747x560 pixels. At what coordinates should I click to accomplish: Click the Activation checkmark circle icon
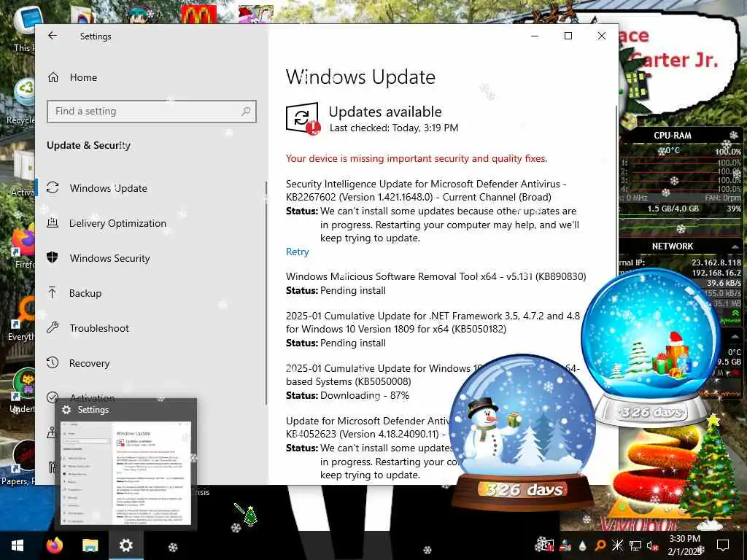[53, 397]
